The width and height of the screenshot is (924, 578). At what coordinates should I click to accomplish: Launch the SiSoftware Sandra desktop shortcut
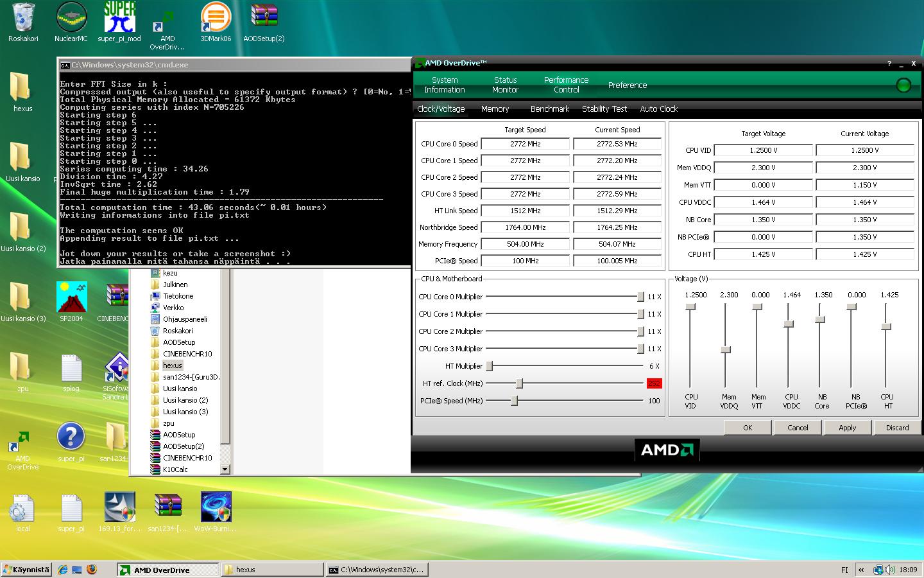(117, 376)
